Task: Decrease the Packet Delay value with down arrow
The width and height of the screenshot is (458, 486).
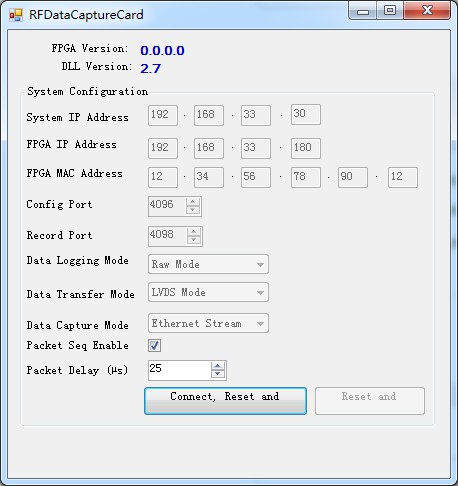Action: [218, 374]
